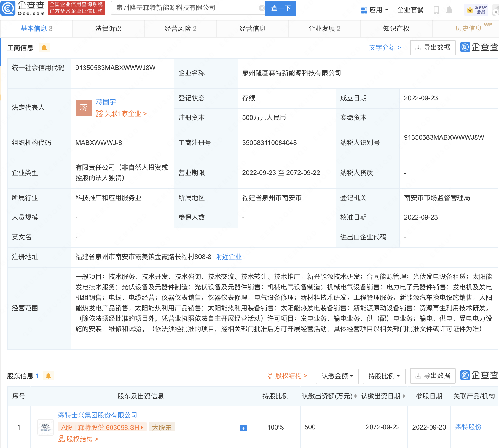Select the 持股比例 value 100%
Viewport: 499px width, 448px height.
coord(275,427)
